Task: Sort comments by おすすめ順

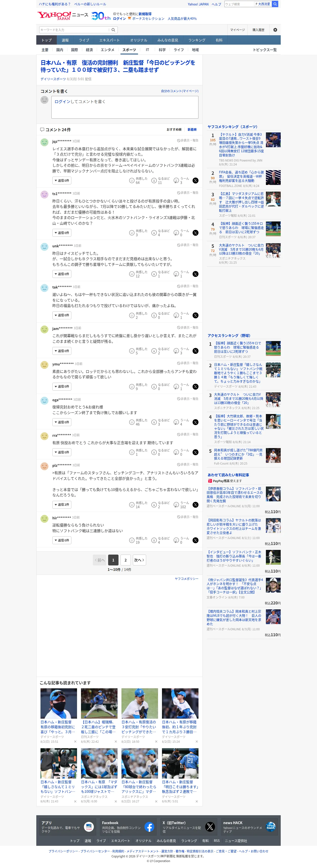Action: (x=174, y=129)
